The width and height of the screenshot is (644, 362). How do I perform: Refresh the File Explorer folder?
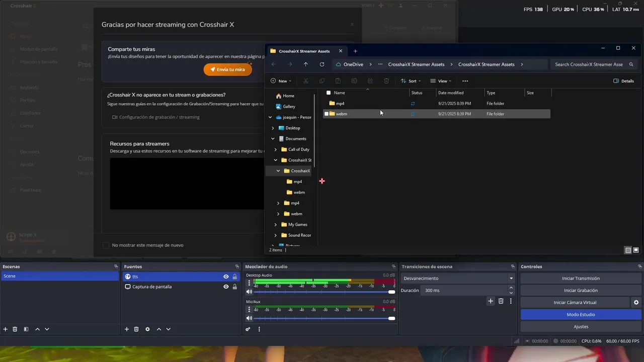tap(322, 64)
